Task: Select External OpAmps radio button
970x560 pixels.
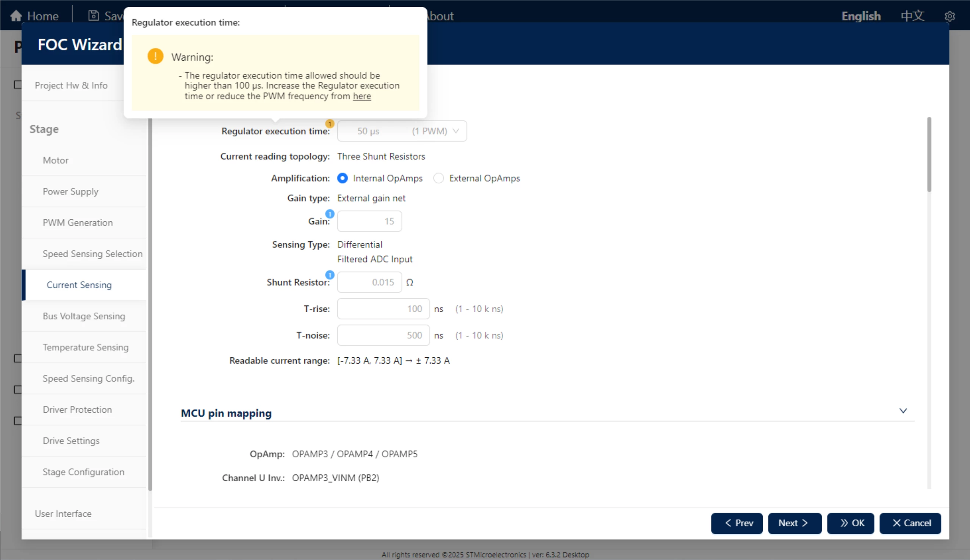Action: coord(438,178)
